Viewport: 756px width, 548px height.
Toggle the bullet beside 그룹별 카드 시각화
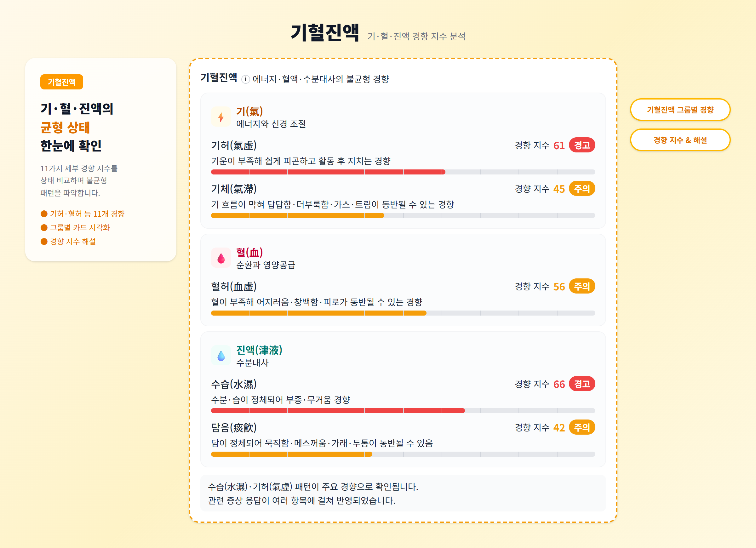pos(44,228)
